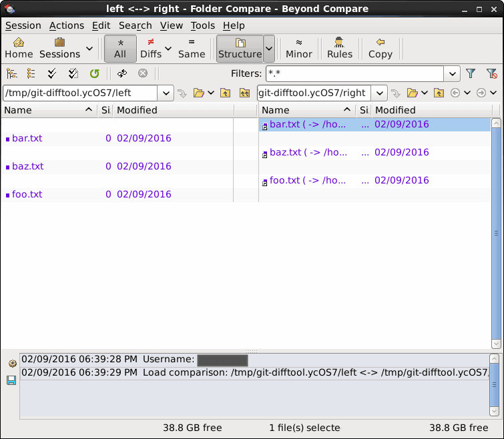
Task: Open the Tools menu
Action: point(202,25)
